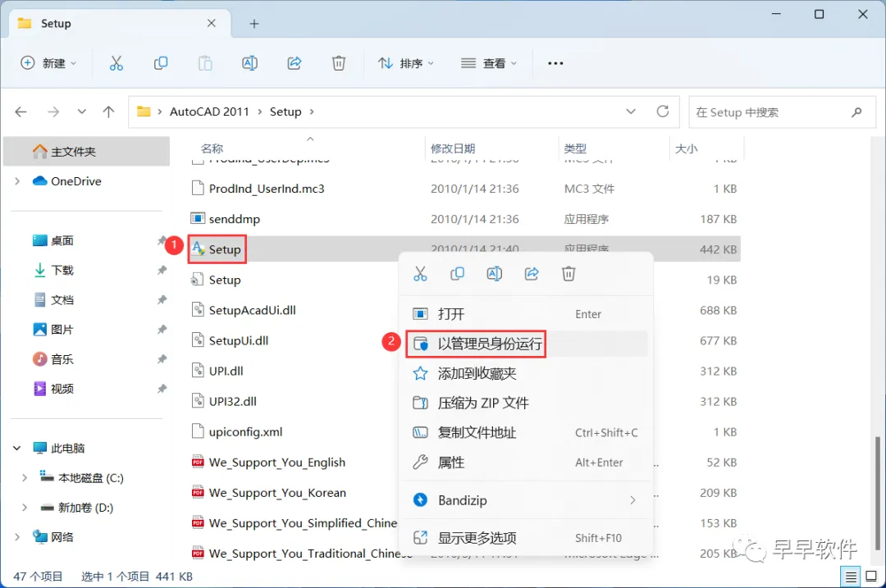Click the Copy icon in the toolbar

point(161,63)
